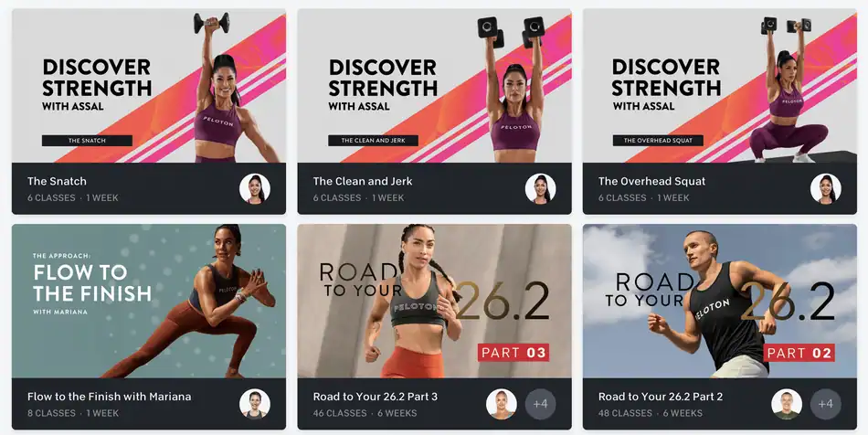Click Road to Your 26.2 Part 2 title
Viewport: 868px width, 435px height.
pyautogui.click(x=661, y=397)
